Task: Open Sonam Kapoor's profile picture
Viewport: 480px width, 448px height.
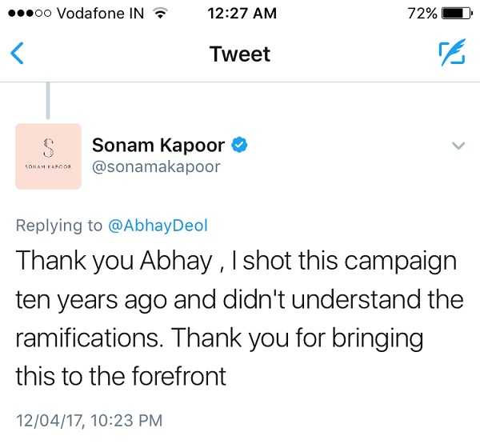Action: tap(48, 156)
